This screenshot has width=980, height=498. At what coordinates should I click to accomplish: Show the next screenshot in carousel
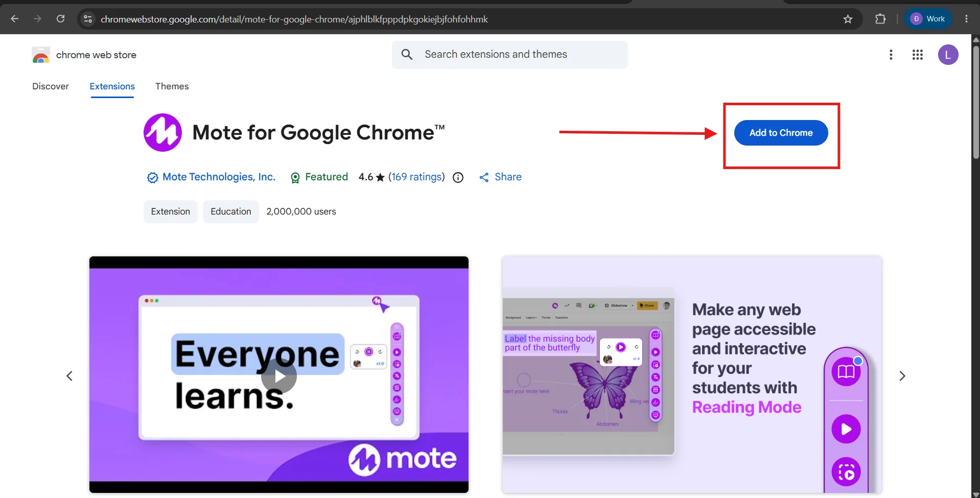[x=902, y=376]
